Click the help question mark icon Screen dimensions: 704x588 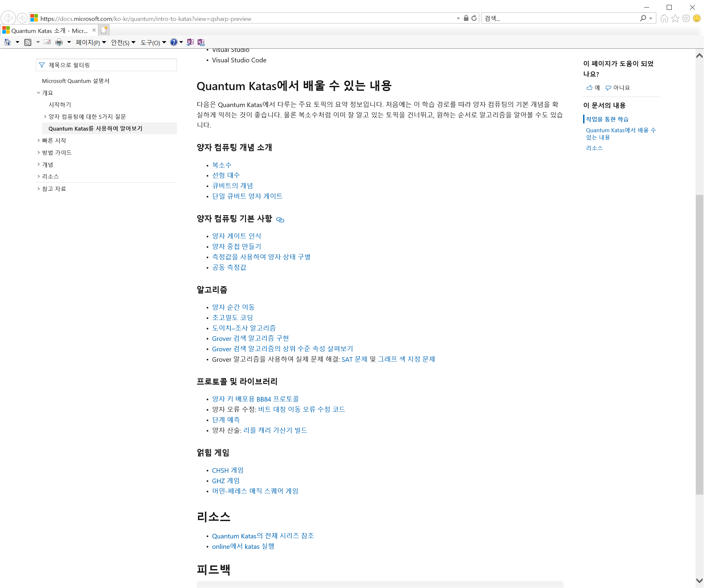click(173, 42)
